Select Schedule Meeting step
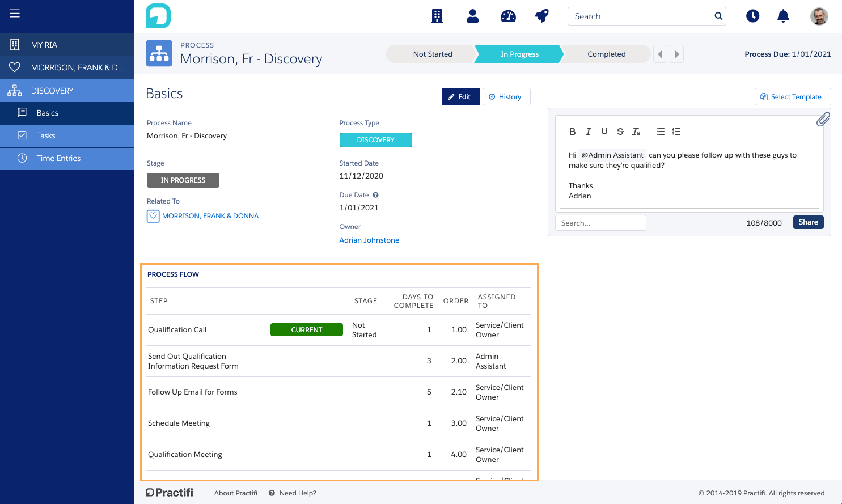This screenshot has width=842, height=504. pyautogui.click(x=338, y=423)
